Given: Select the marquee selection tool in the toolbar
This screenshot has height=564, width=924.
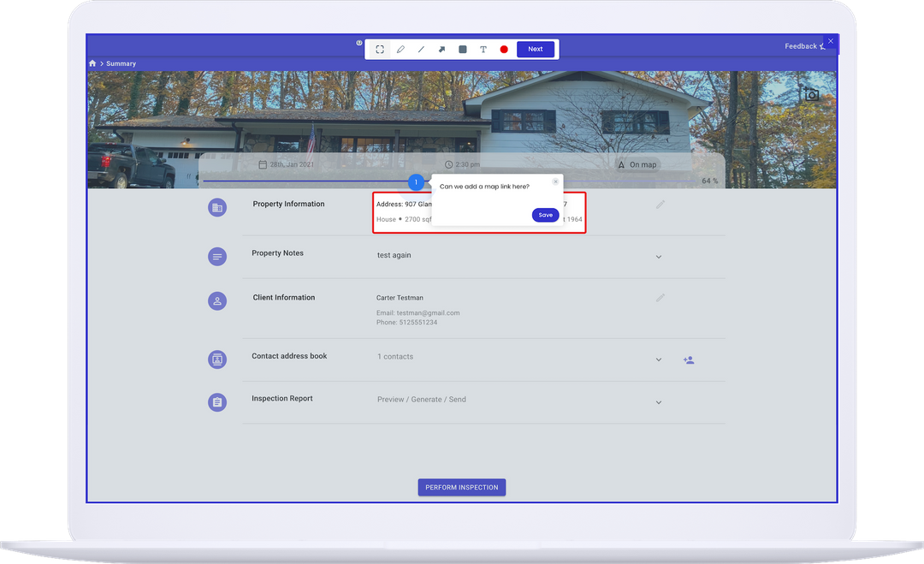Looking at the screenshot, I should point(379,49).
